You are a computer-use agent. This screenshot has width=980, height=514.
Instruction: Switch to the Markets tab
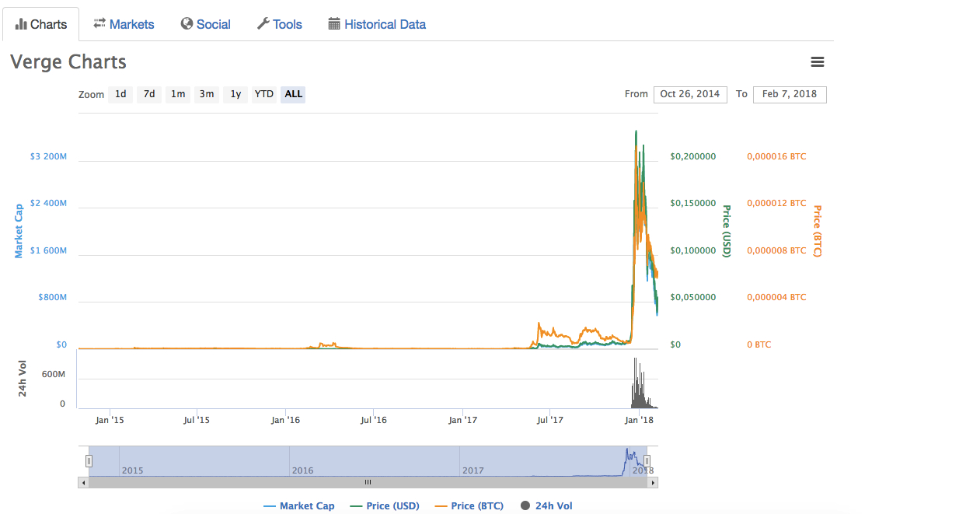pos(124,24)
